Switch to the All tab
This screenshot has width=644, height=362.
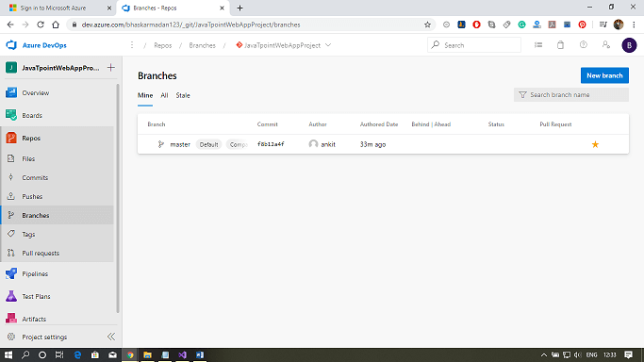point(164,95)
